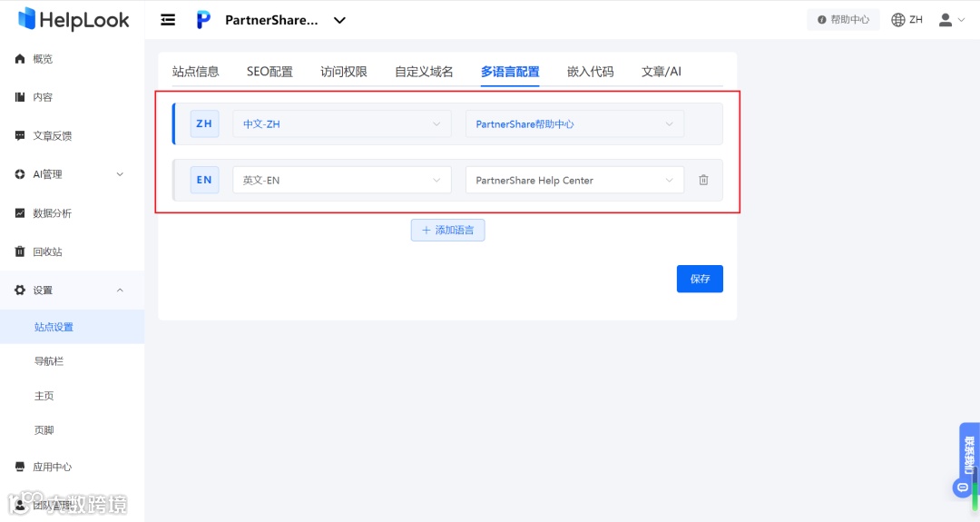Viewport: 980px width, 522px height.
Task: Toggle the sidebar with the hamburger menu icon
Action: pyautogui.click(x=168, y=20)
